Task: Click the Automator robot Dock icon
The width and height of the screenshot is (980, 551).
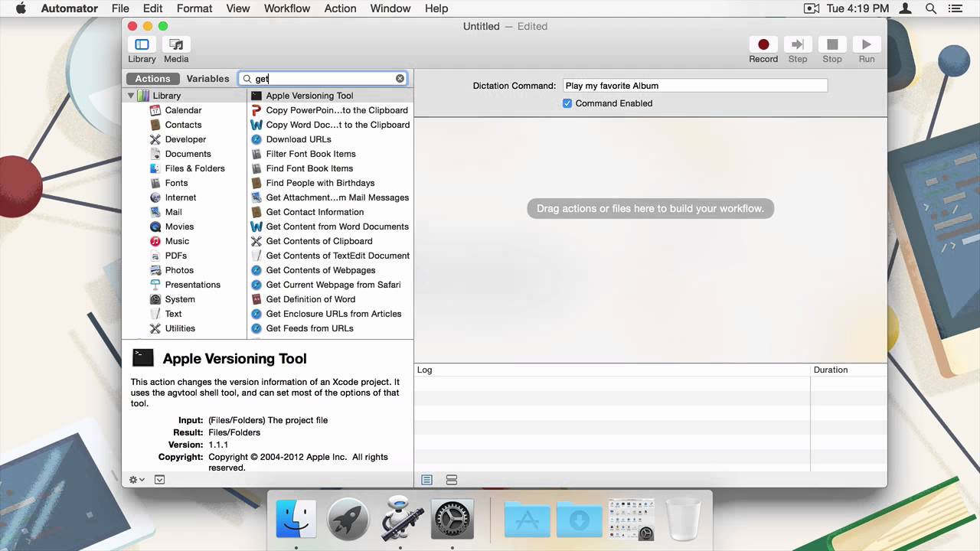Action: coord(400,519)
